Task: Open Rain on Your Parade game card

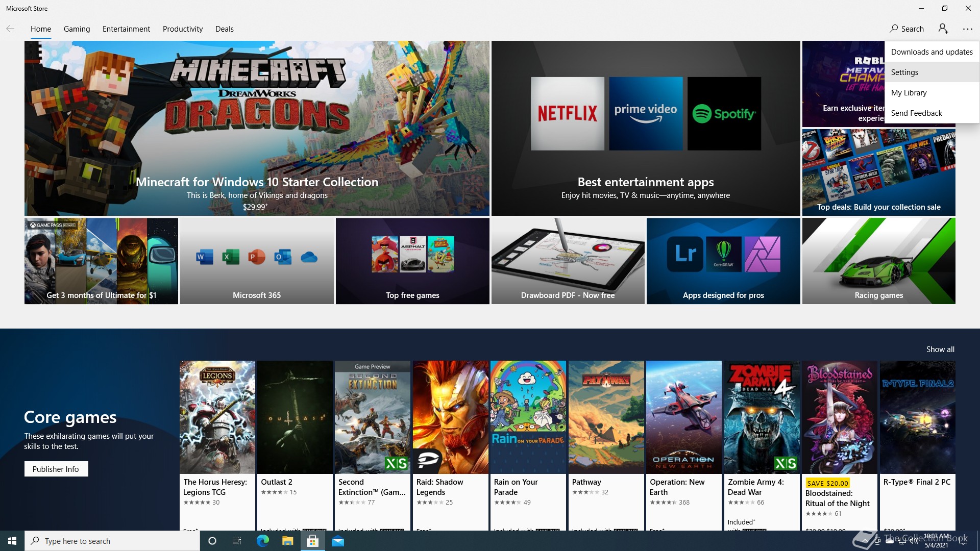Action: coord(528,445)
